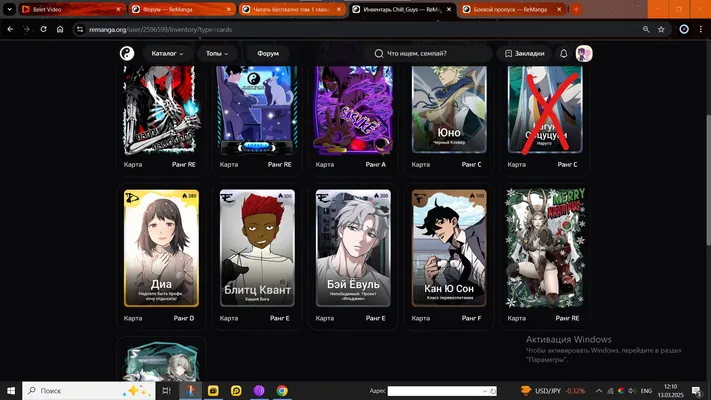Open the Диа card
Screen dimensions: 711x400
coord(161,248)
